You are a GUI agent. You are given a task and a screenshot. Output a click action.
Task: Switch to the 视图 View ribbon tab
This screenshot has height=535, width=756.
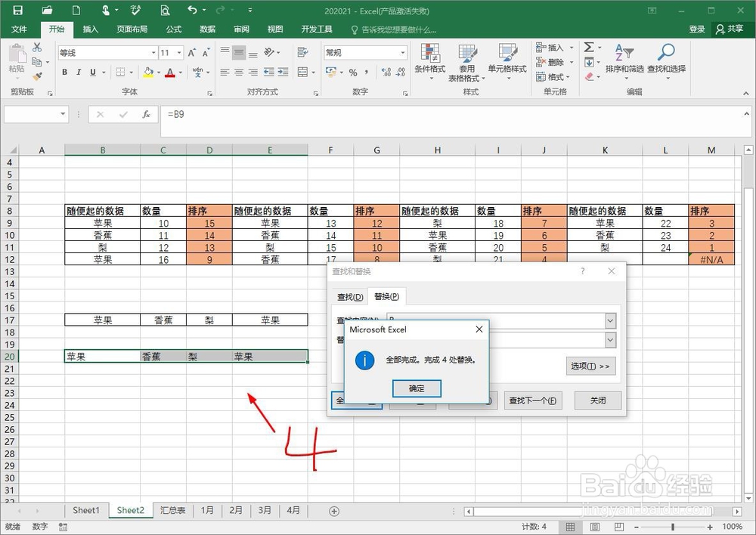(275, 29)
